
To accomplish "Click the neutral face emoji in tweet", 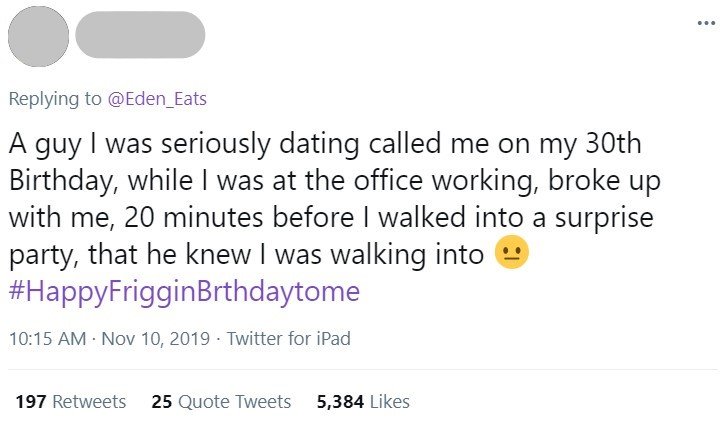I will click(x=511, y=254).
